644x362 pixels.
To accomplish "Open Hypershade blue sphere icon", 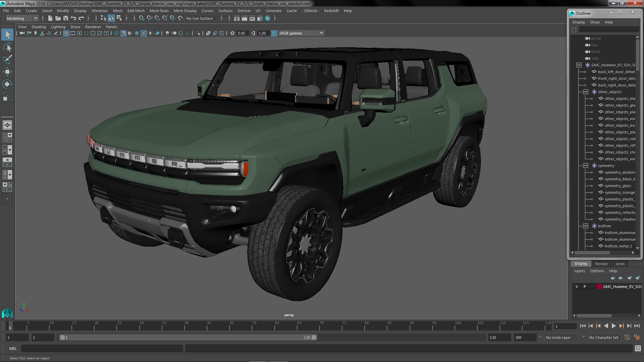I will click(x=268, y=18).
